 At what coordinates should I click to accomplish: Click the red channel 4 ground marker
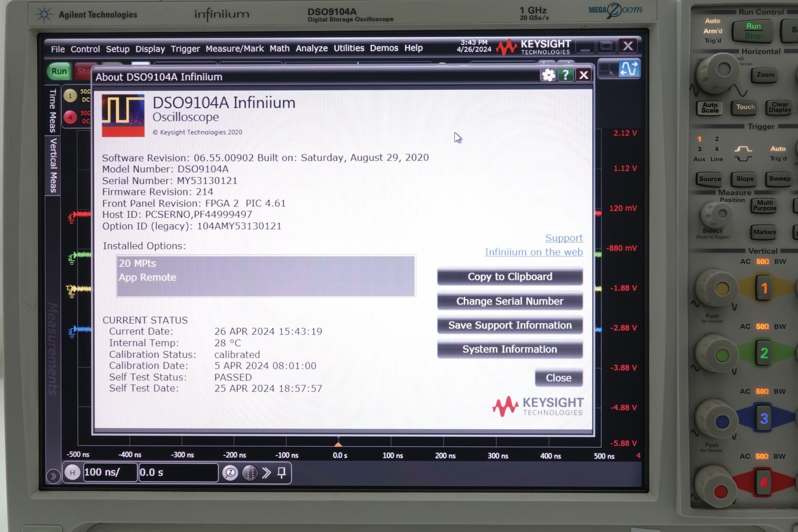72,218
